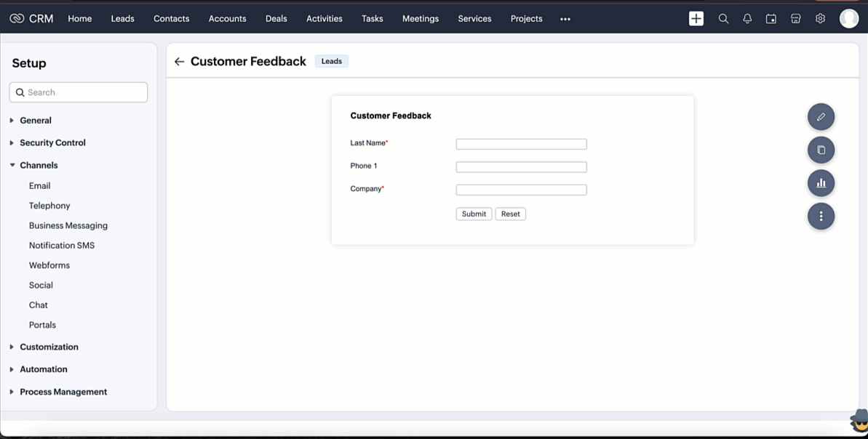
Task: Go back using the left arrow
Action: [179, 62]
